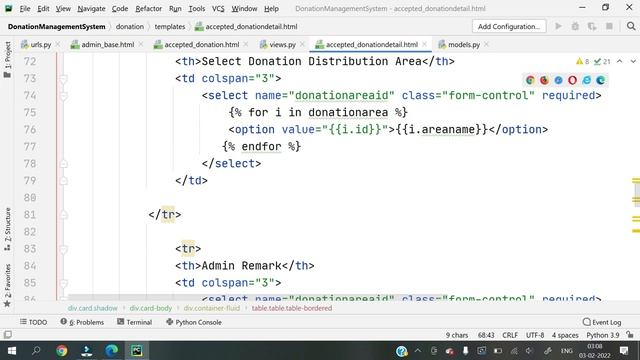Screen dimensions: 640x360
Task: Open the Terminal tool window
Action: click(134, 322)
